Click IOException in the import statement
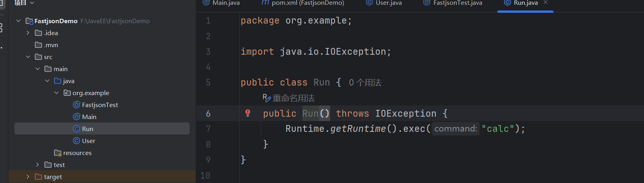 [355, 52]
